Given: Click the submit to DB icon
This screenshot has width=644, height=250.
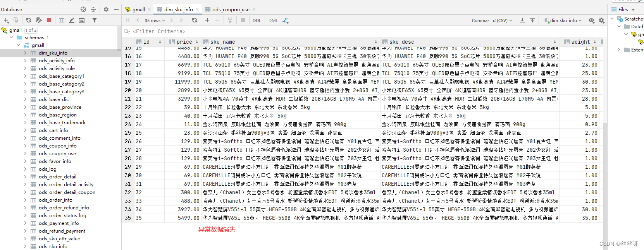Looking at the screenshot, I should pyautogui.click(x=230, y=20).
